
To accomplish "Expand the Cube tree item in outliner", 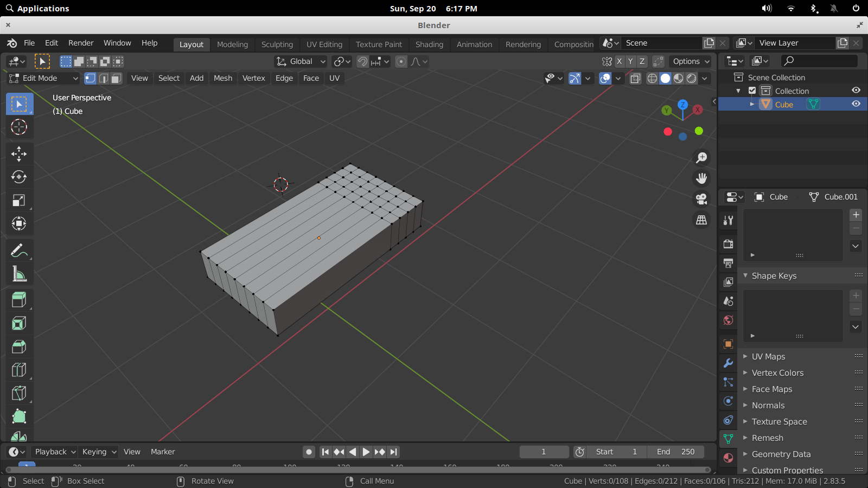I will tap(752, 104).
